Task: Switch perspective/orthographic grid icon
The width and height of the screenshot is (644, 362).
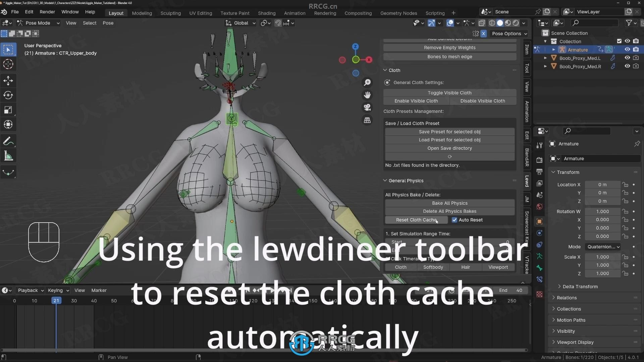Action: [x=367, y=120]
